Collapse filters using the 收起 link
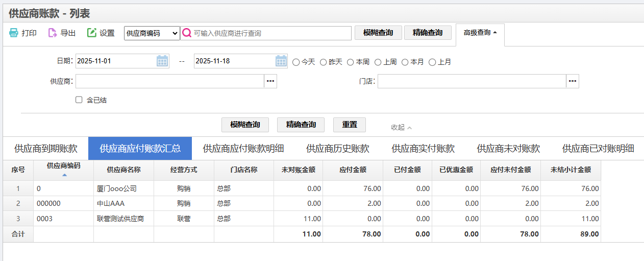Viewport: 644px width, 261px height. point(401,127)
